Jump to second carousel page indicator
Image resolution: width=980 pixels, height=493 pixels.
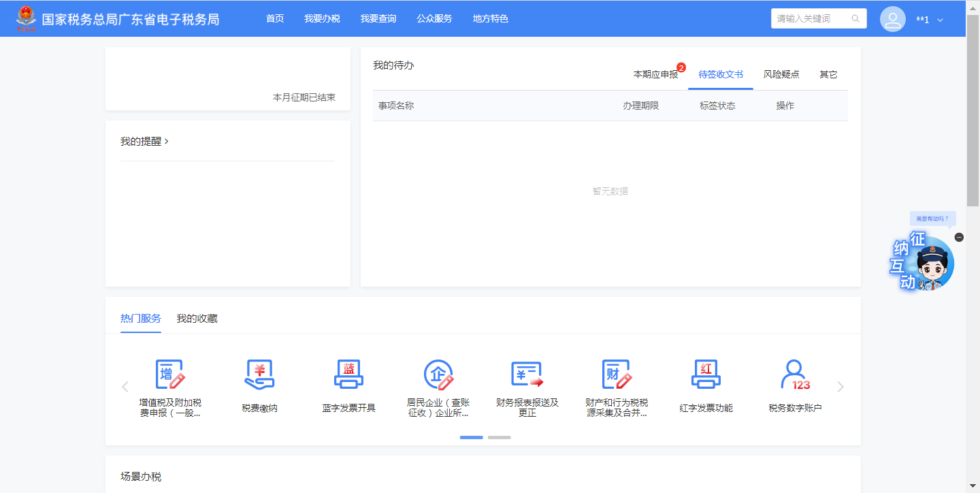tap(499, 437)
